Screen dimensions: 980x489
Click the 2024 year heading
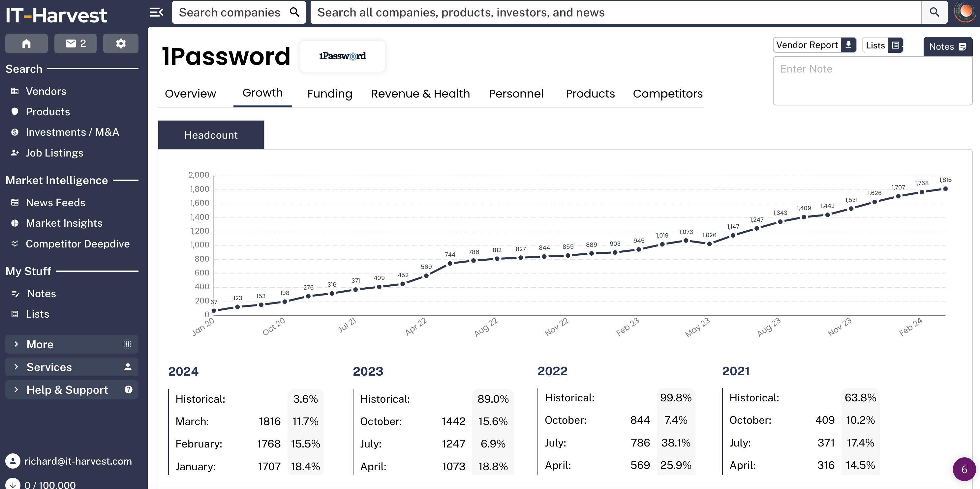pos(183,371)
